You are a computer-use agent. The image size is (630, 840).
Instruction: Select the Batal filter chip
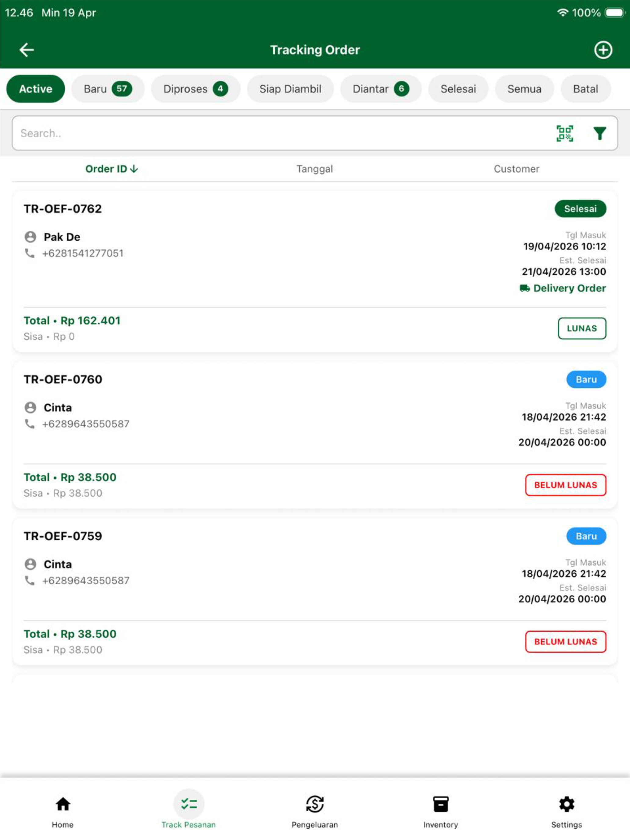(585, 89)
